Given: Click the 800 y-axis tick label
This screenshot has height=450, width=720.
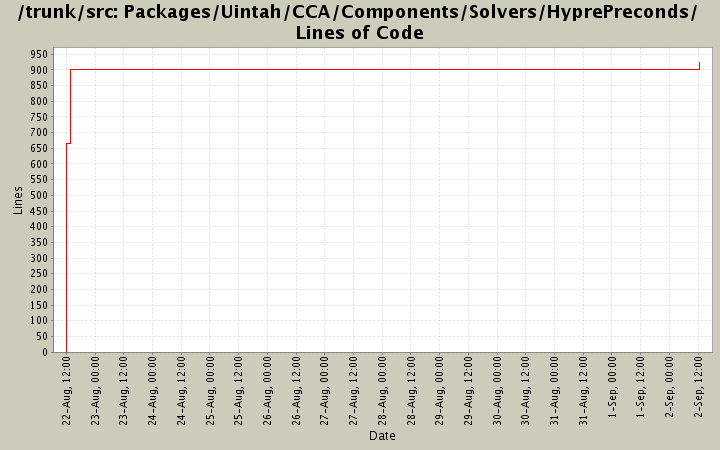Looking at the screenshot, I should 39,101.
